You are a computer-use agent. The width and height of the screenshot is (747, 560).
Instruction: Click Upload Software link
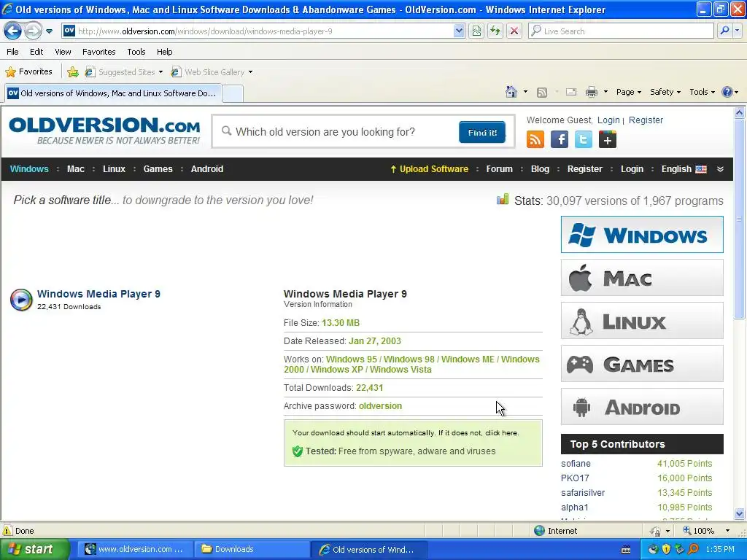429,169
